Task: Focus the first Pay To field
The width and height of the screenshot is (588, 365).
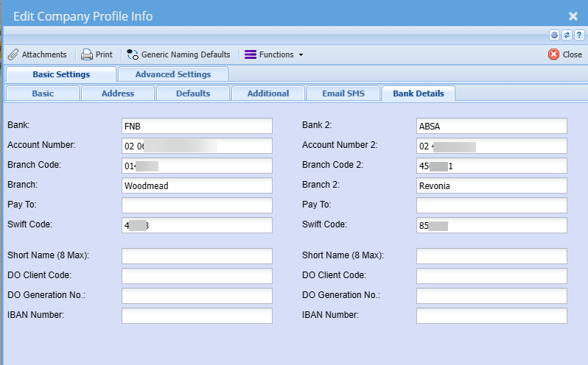Action: (197, 205)
